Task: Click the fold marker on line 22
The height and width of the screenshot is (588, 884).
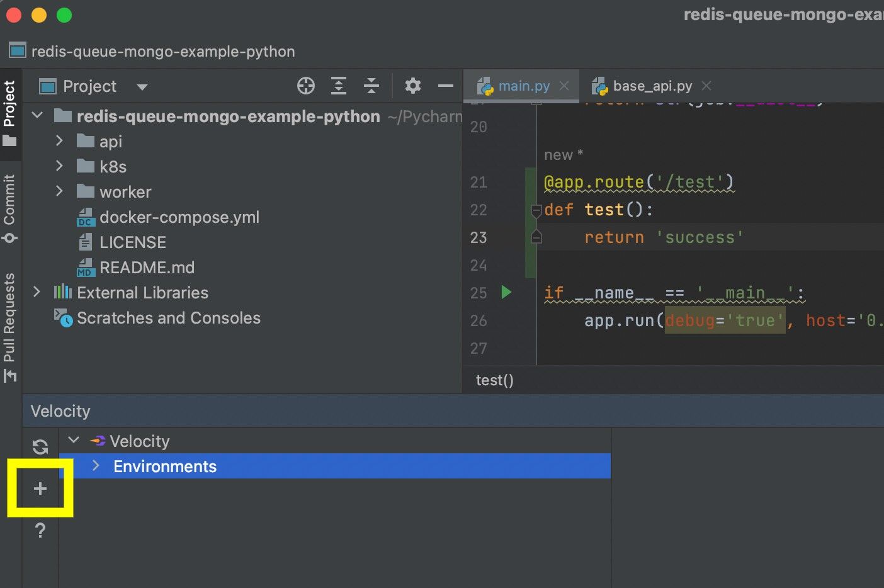Action: pos(536,210)
